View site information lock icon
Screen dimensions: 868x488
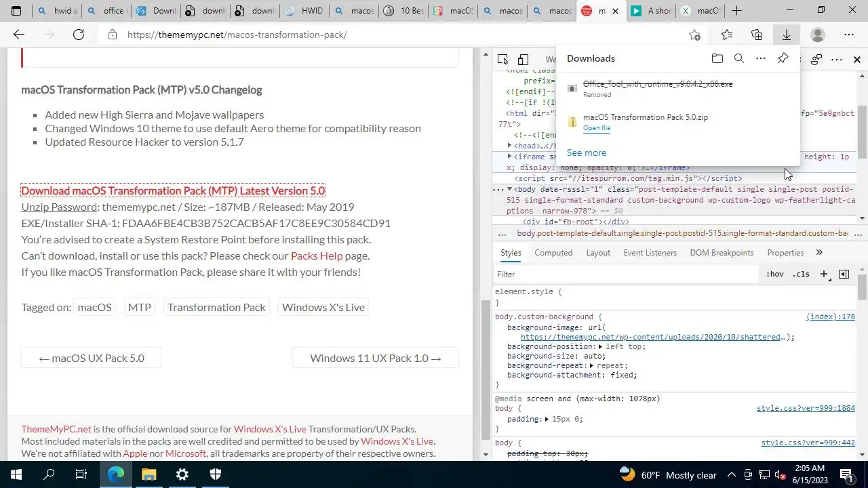pos(113,35)
